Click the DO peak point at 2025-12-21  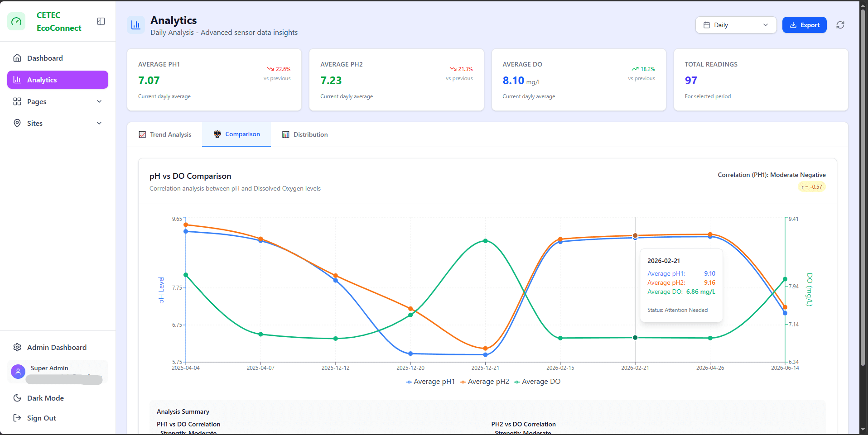tap(485, 241)
